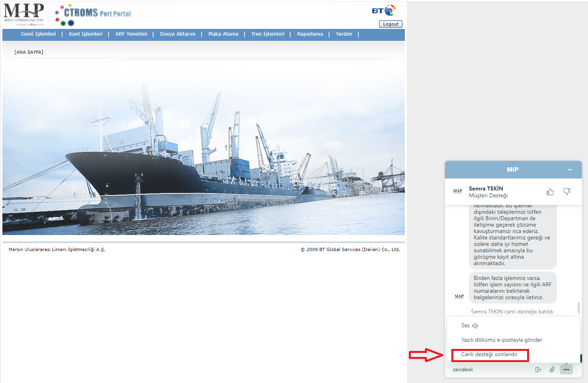
Task: Open the three-dots options button
Action: 566,369
